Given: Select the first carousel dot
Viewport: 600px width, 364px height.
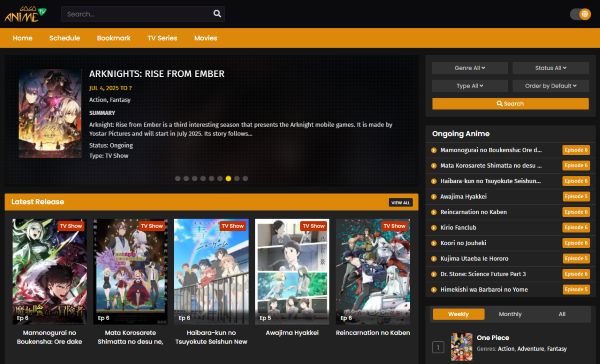Looking at the screenshot, I should 178,178.
